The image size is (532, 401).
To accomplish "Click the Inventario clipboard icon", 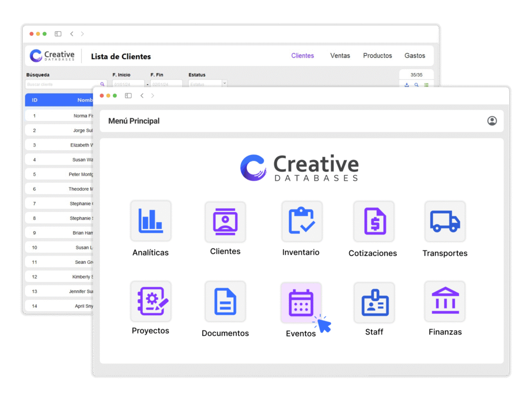I will point(302,221).
